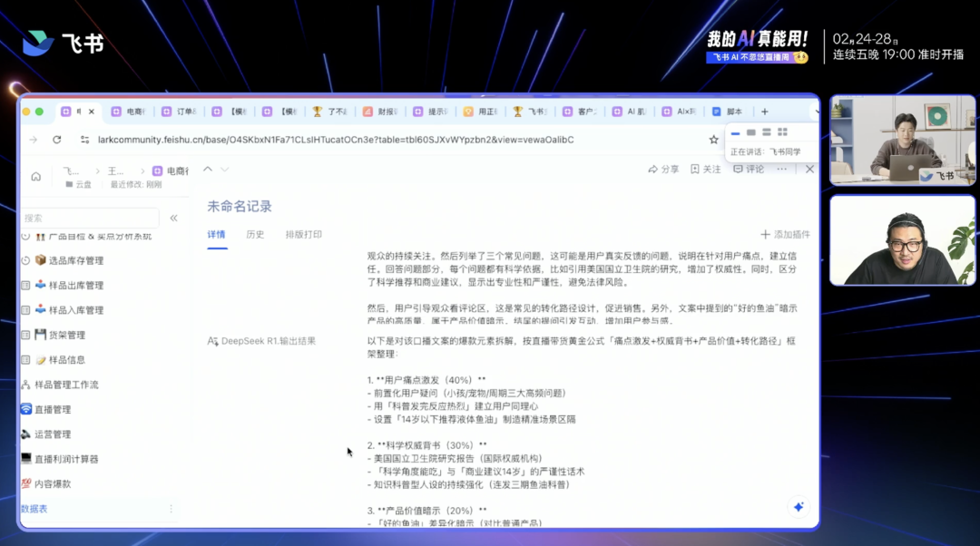
Task: Open a new browser tab with plus
Action: [x=764, y=112]
